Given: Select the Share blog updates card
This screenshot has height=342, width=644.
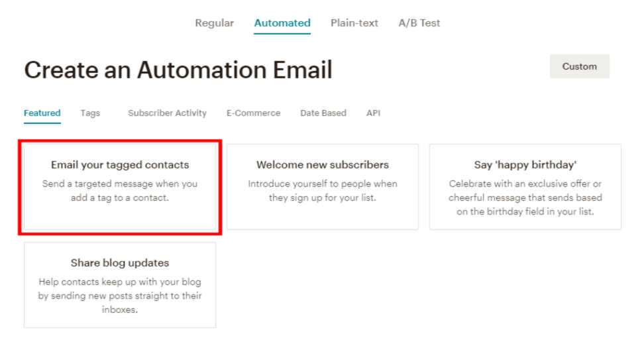Looking at the screenshot, I should [x=120, y=285].
